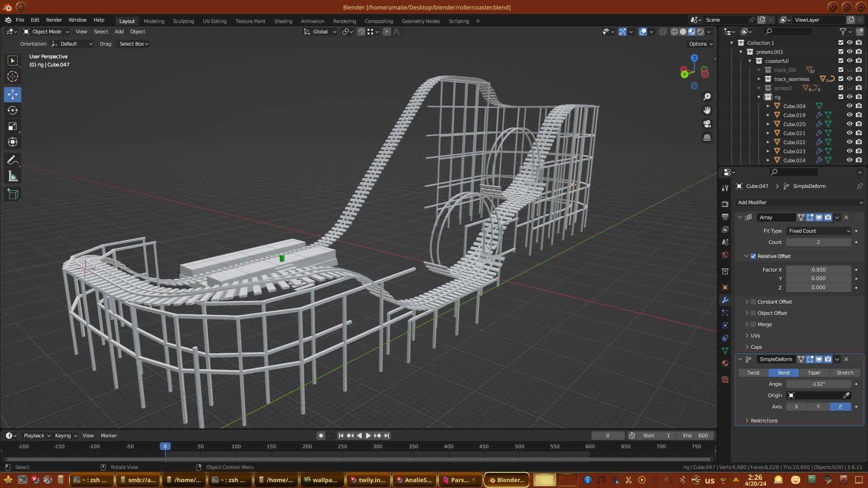Open the Modifiers properties tab wrench icon
Viewport: 868px width, 488px height.
[x=725, y=300]
